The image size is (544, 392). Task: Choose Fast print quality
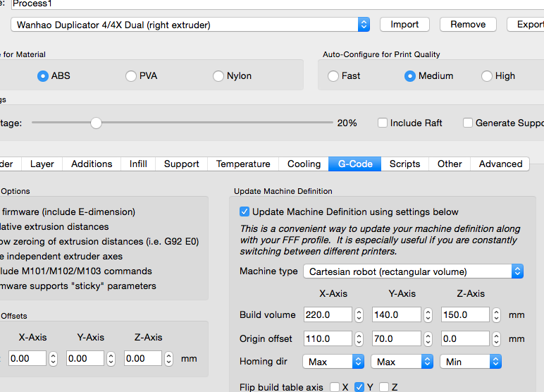click(333, 76)
